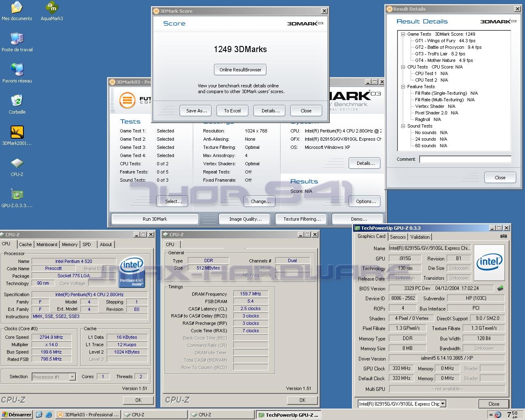Click the Online ResultBrowser button

[240, 70]
